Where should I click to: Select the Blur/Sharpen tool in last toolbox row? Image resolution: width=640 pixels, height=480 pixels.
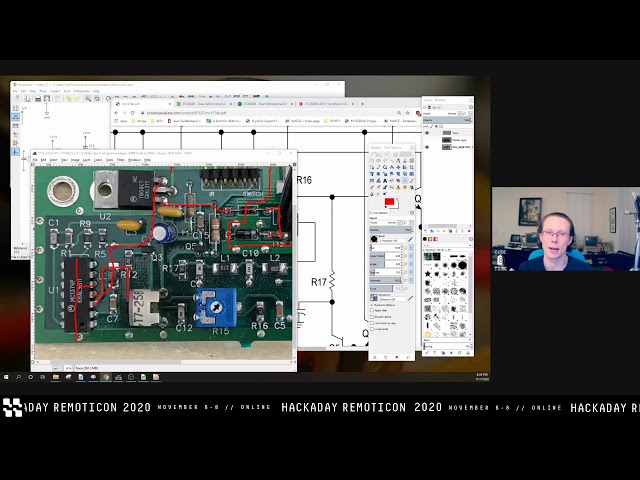click(371, 194)
